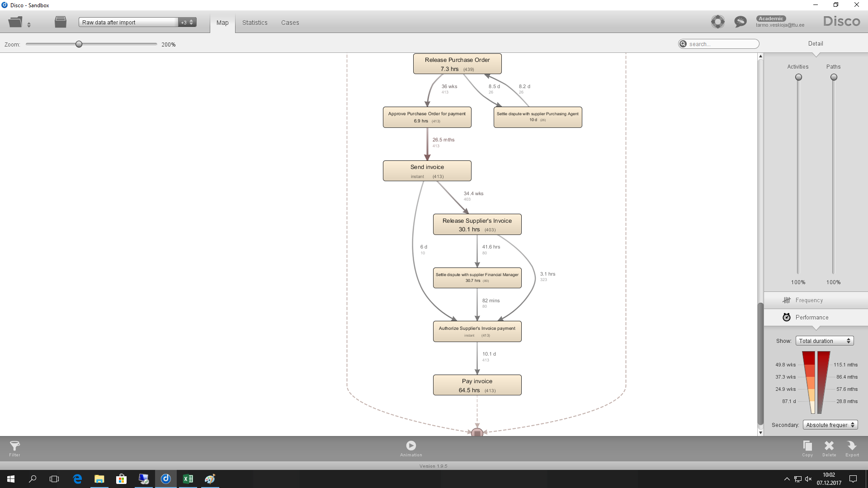Click the '6 d' path label
Screen dimensions: 868x488
pyautogui.click(x=424, y=247)
